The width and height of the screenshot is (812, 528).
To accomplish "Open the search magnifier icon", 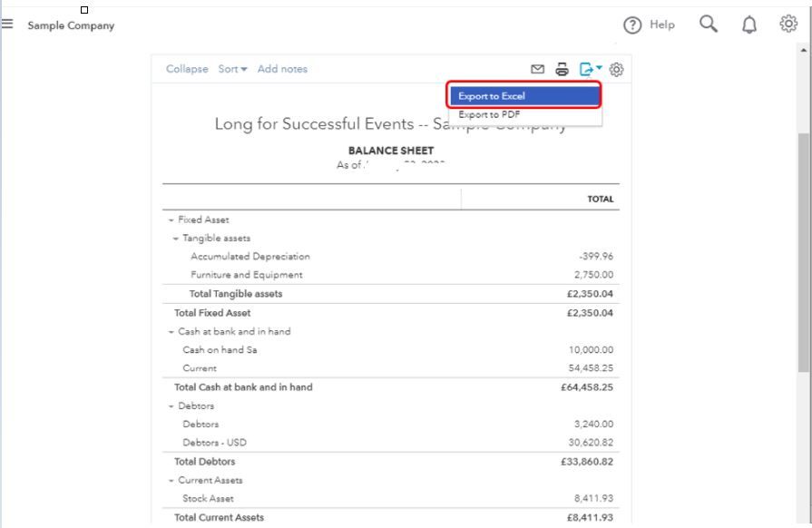I will tap(709, 24).
